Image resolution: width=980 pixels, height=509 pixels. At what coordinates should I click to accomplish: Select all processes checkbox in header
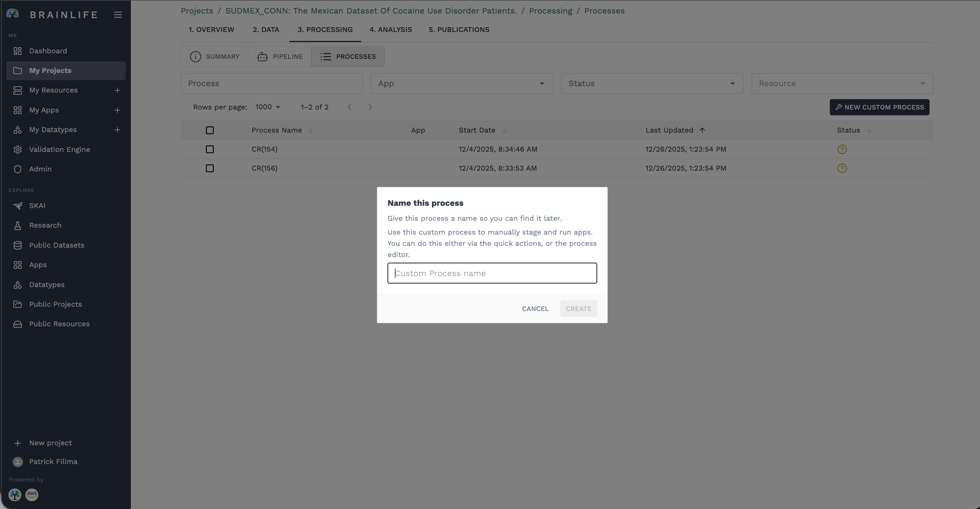click(210, 131)
